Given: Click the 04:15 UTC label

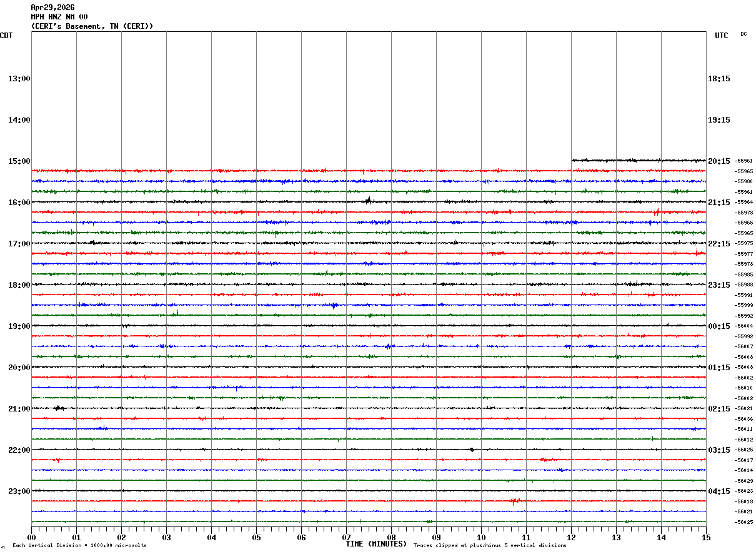Looking at the screenshot, I should pyautogui.click(x=719, y=491).
